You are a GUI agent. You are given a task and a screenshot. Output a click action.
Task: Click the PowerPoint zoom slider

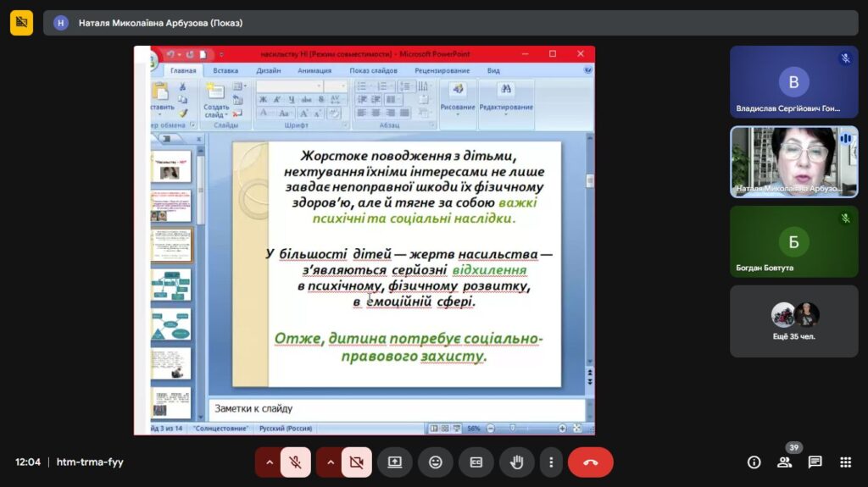[512, 429]
